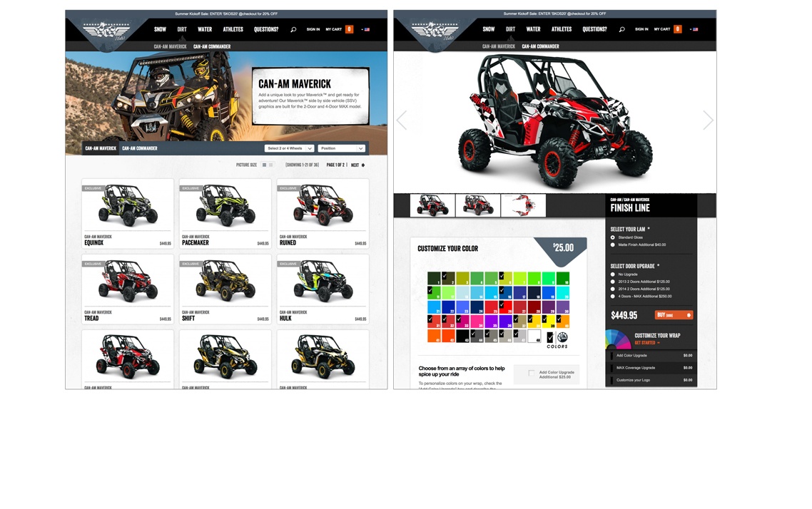Screen dimensions: 812x509
Task: Open the orange cart counter on product page
Action: 678,29
